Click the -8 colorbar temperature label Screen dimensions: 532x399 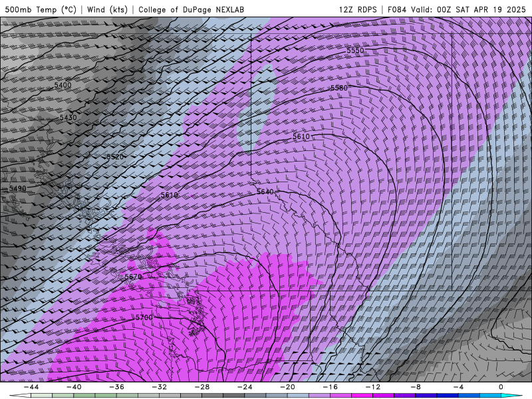[x=416, y=387]
